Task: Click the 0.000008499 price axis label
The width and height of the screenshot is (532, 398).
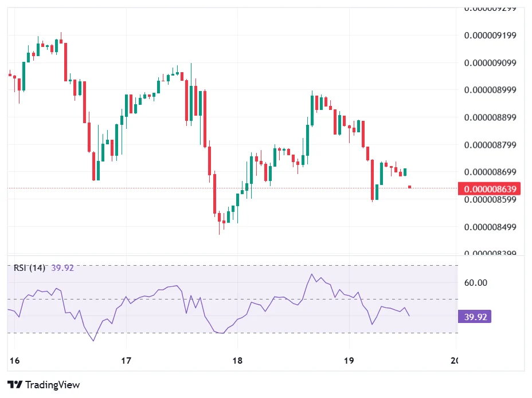Action: pyautogui.click(x=491, y=227)
